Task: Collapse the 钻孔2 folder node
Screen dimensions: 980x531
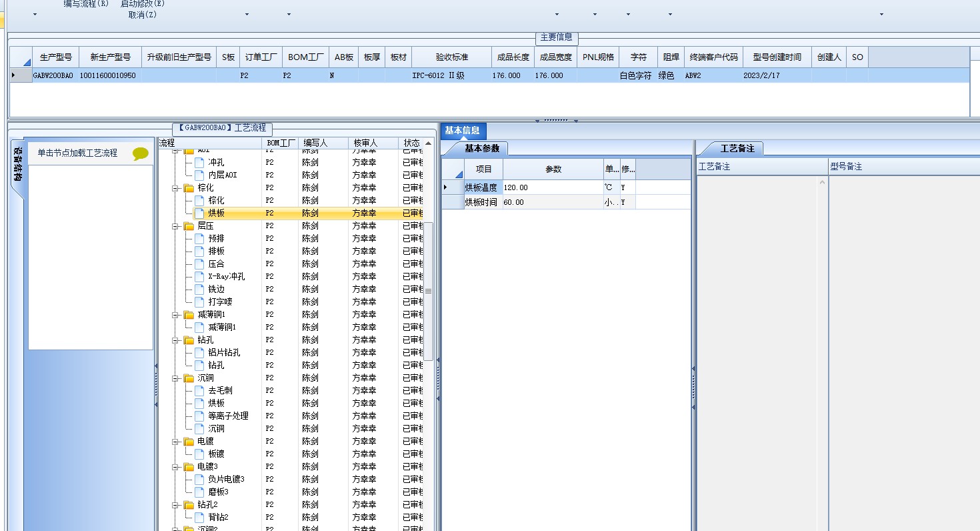Action: pos(175,505)
